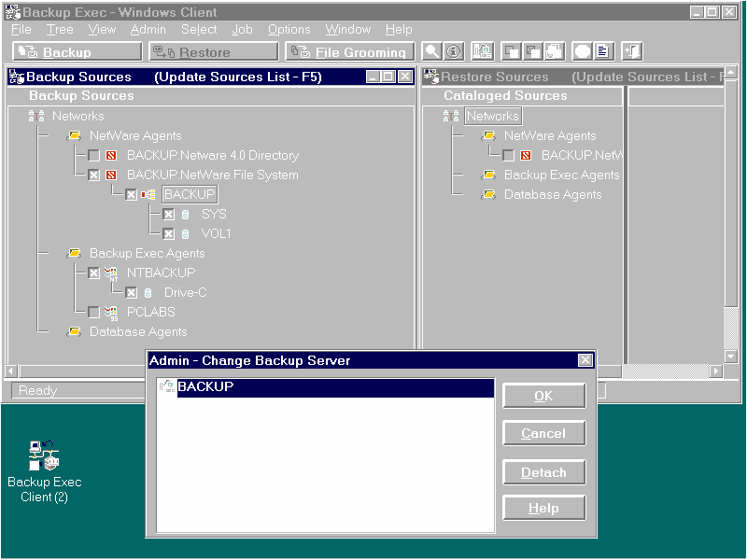The image size is (747, 560).
Task: Check the BACKUP.NetW checkbox in Cataloged Sources
Action: pos(508,156)
